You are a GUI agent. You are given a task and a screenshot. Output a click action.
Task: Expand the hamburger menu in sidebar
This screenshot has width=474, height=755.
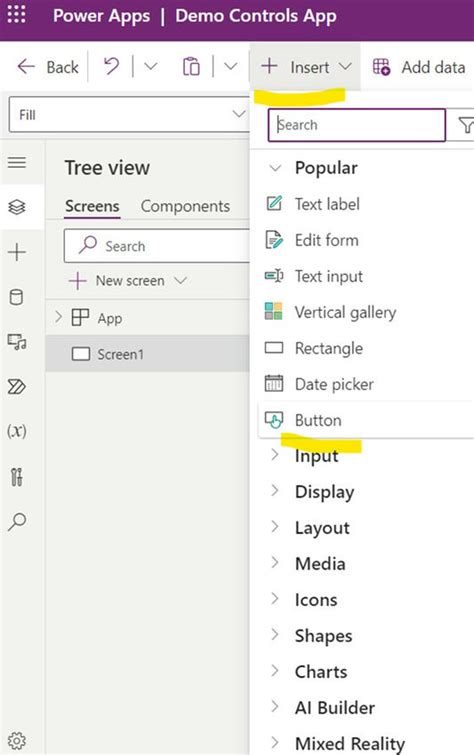pyautogui.click(x=17, y=162)
